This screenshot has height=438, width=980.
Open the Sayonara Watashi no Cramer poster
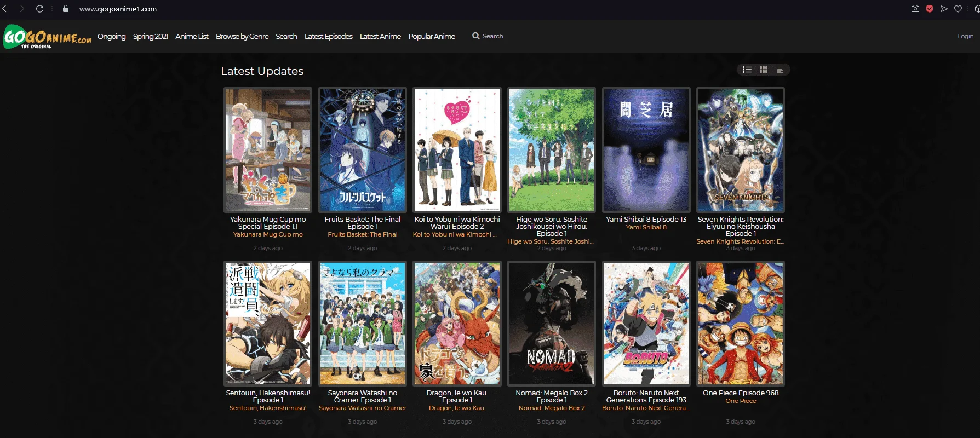[x=363, y=324]
